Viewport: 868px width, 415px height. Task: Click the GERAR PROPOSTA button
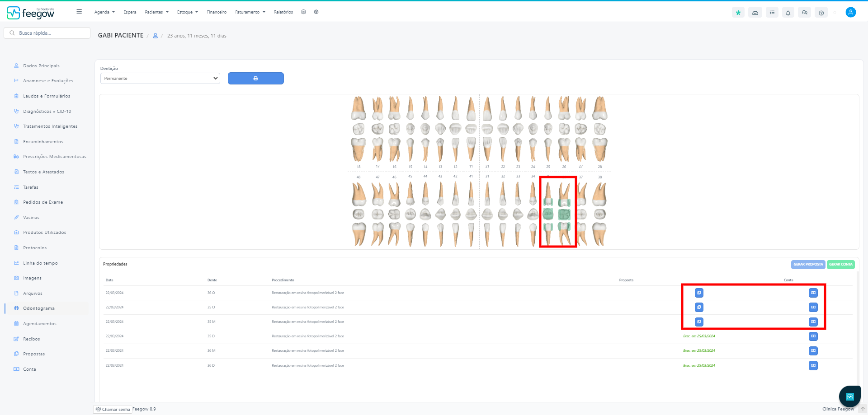(x=808, y=265)
